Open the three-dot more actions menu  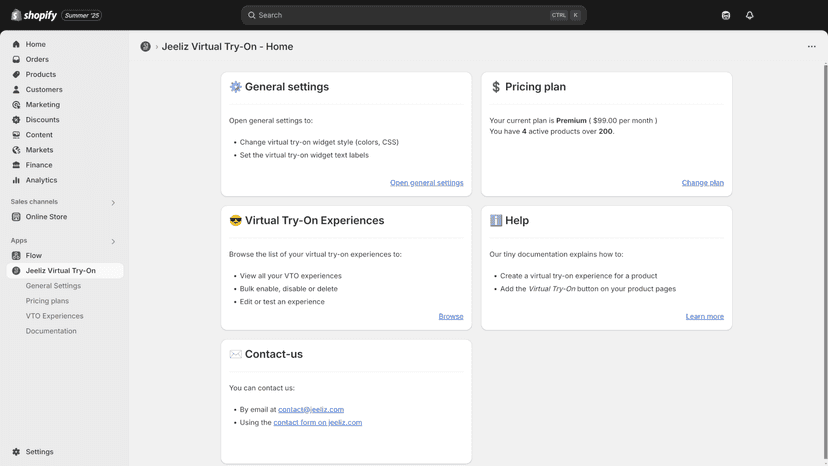pos(811,46)
